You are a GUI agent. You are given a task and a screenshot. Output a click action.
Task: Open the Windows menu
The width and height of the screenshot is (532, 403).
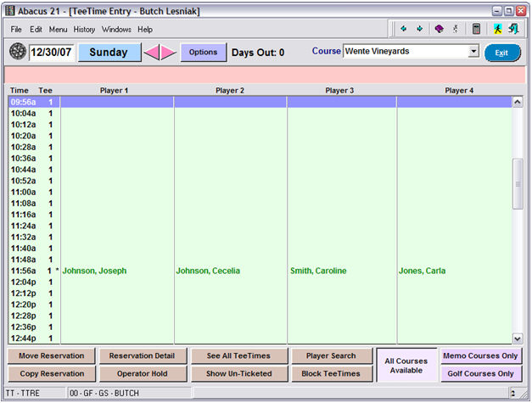pyautogui.click(x=116, y=29)
